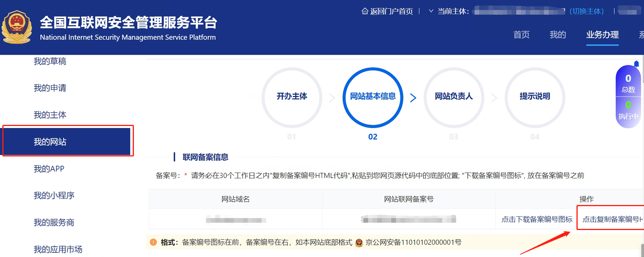Image resolution: width=644 pixels, height=257 pixels.
Task: Click 点击下载备案编号图标 link
Action: point(537,219)
